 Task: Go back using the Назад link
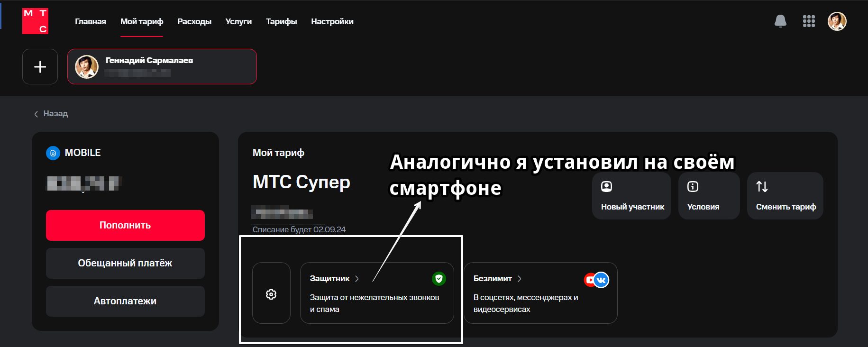[x=51, y=114]
